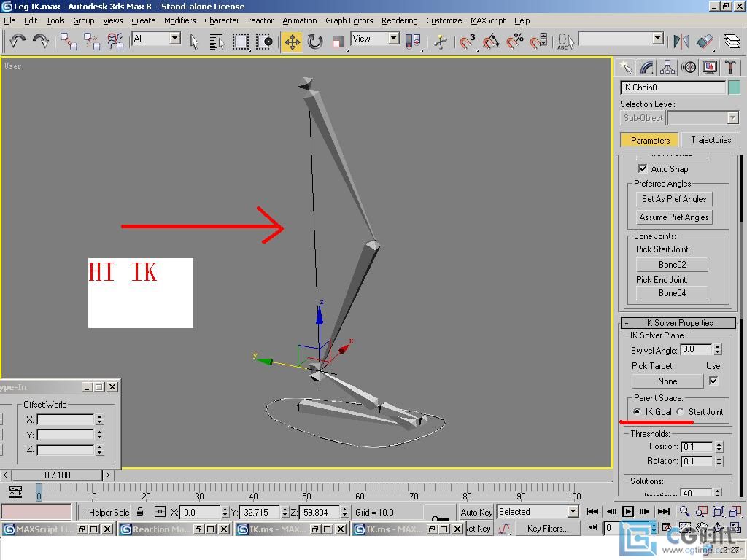Select the Select and Link tool
The width and height of the screenshot is (747, 560).
pos(68,42)
